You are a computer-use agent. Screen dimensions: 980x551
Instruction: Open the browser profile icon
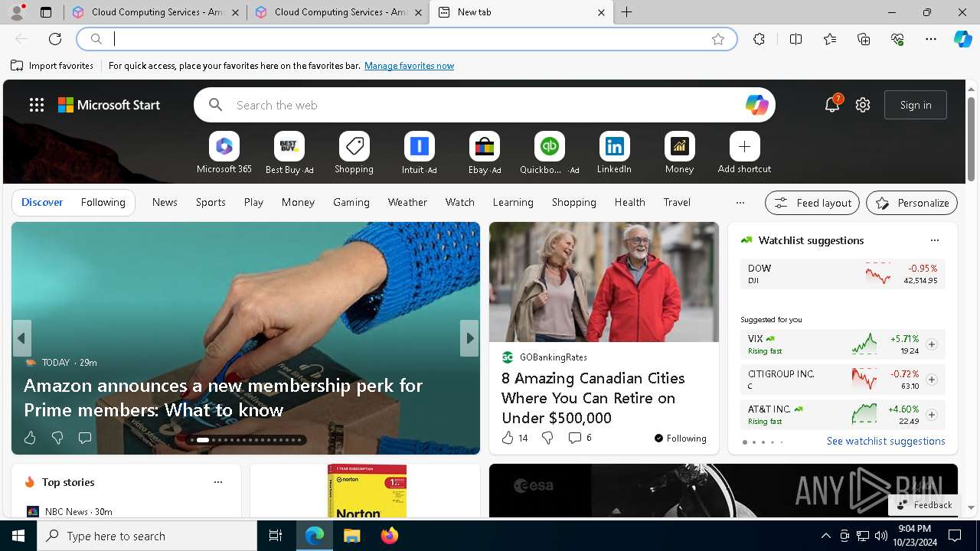[16, 12]
